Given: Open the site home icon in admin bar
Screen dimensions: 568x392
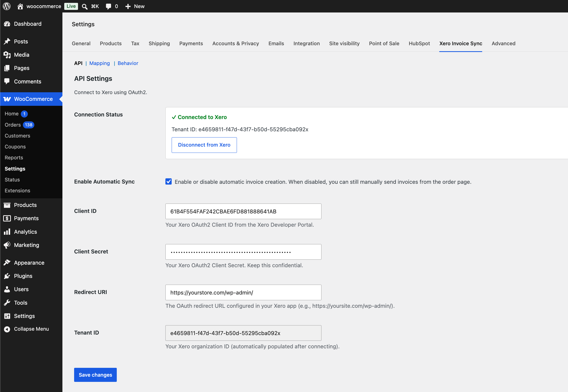Looking at the screenshot, I should (x=20, y=6).
